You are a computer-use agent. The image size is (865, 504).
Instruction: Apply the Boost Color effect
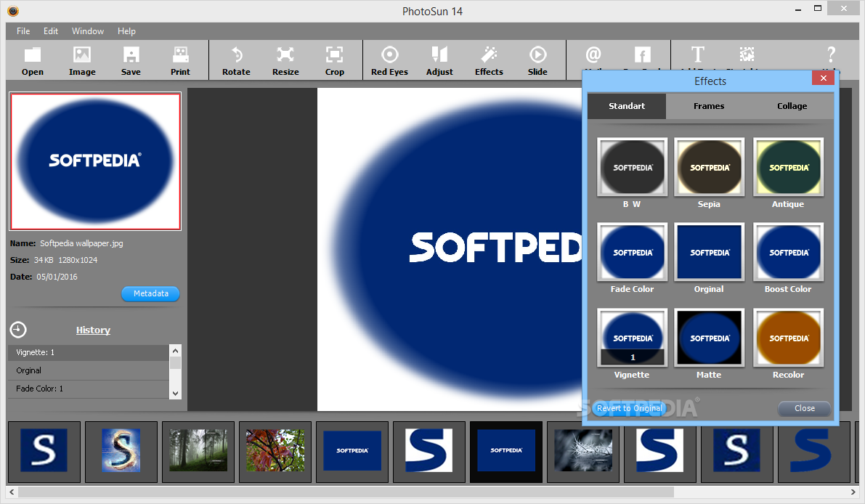coord(788,252)
